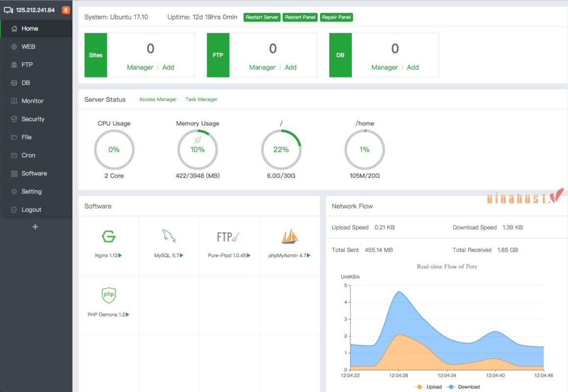Open the Security menu in the sidebar
This screenshot has width=568, height=392.
coord(33,119)
